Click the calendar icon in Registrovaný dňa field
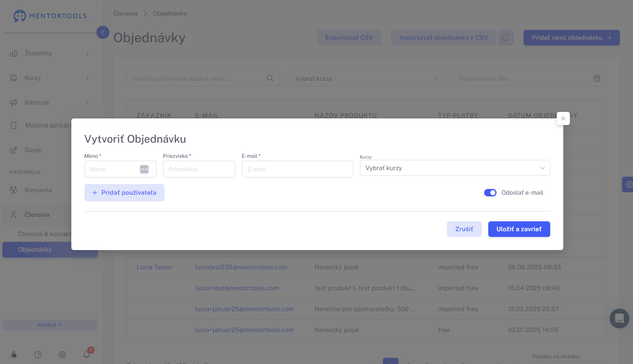Image resolution: width=633 pixels, height=364 pixels. pyautogui.click(x=597, y=78)
